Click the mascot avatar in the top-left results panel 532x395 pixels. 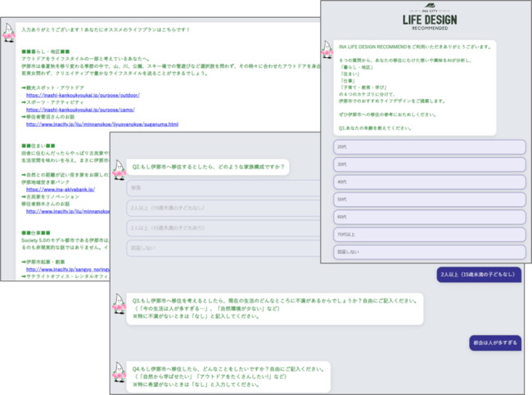pos(11,32)
